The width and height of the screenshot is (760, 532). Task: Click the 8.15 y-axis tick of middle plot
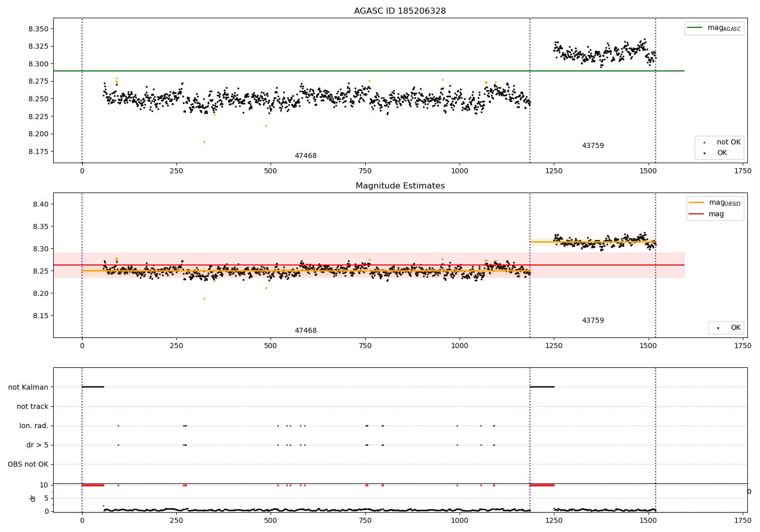pyautogui.click(x=41, y=316)
